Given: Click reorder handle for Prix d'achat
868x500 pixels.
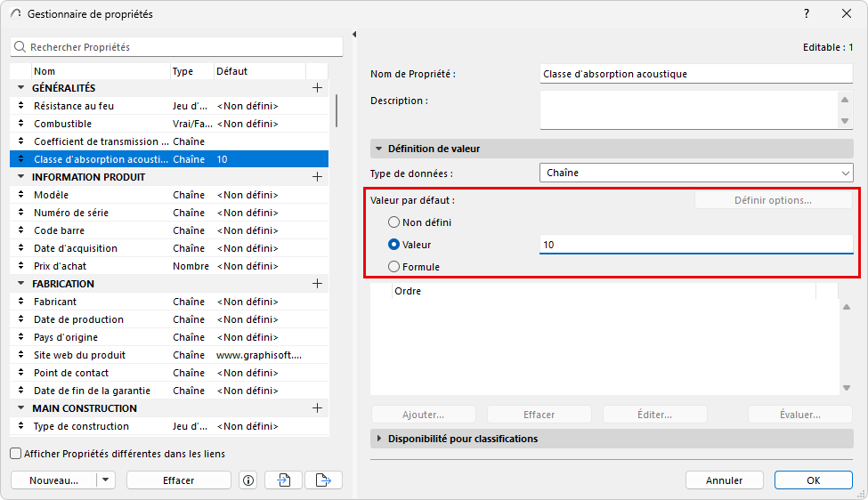Looking at the screenshot, I should click(x=21, y=265).
